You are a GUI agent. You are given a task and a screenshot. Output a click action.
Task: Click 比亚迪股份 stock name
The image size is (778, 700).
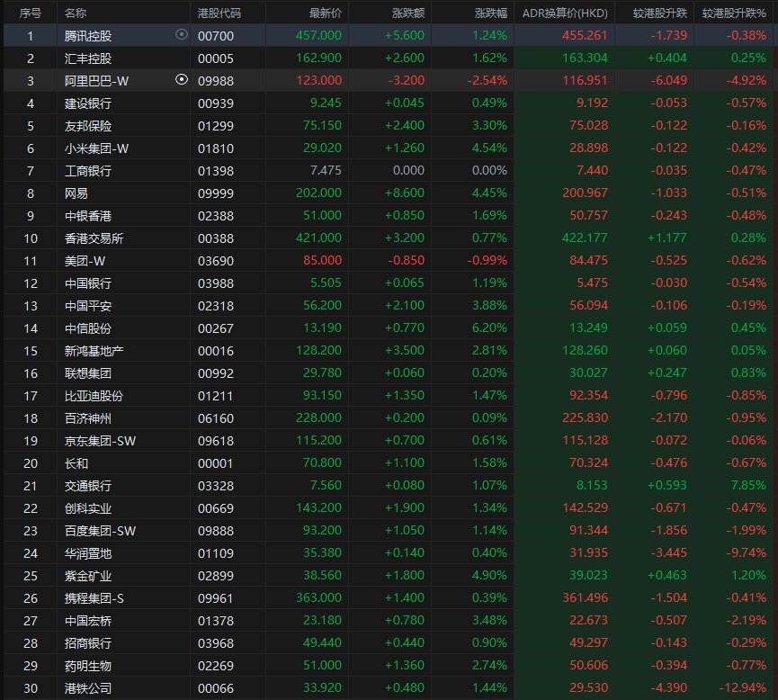click(x=94, y=396)
